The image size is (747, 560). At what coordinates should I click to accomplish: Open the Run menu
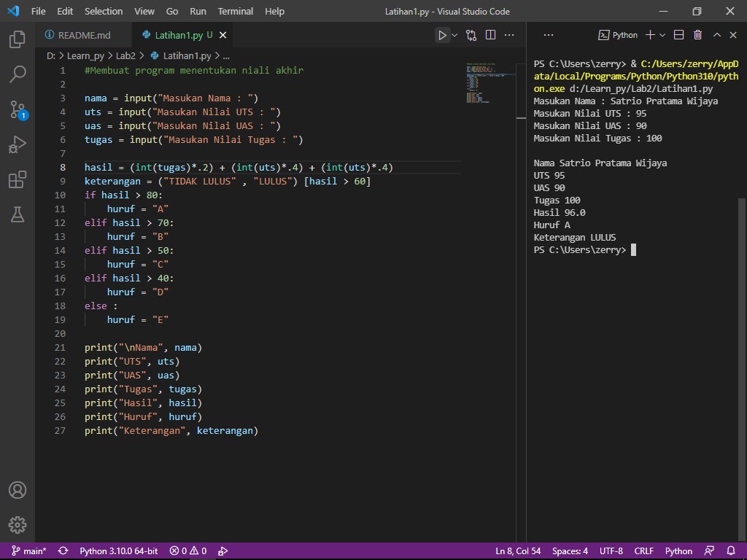[198, 12]
